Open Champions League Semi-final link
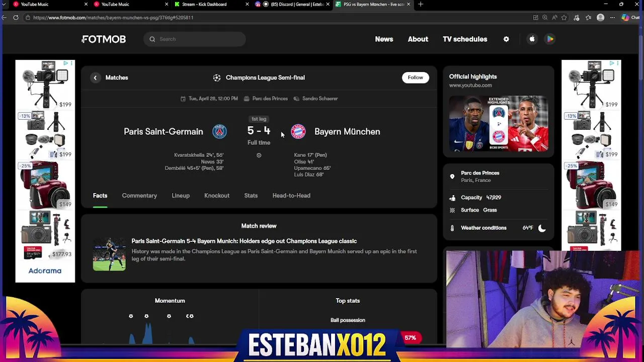Screen dimensions: 644x362 pos(265,77)
